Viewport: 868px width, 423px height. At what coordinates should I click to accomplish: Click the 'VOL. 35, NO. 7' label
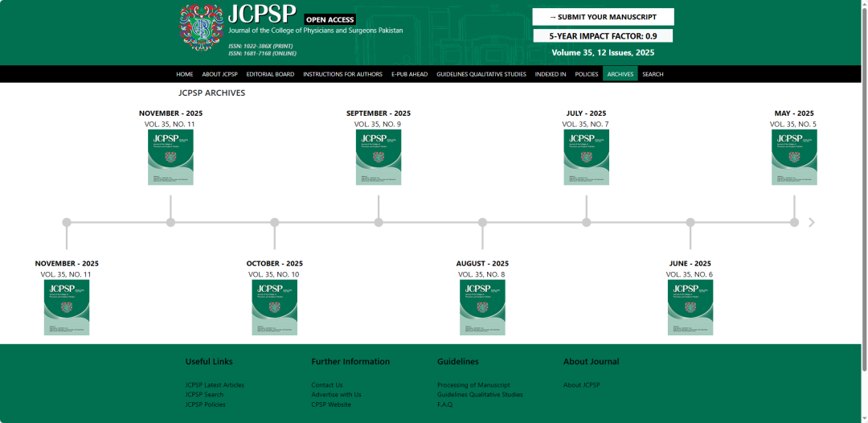[586, 124]
